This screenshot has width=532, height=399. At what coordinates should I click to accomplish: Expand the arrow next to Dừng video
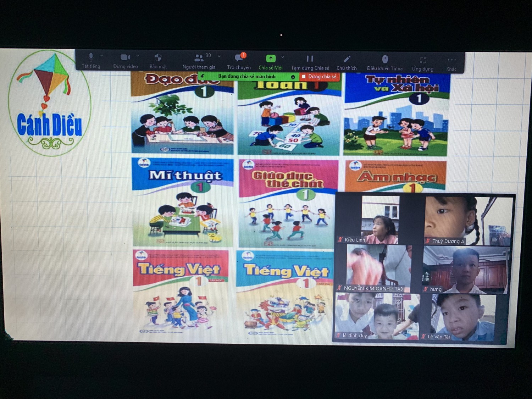138,56
